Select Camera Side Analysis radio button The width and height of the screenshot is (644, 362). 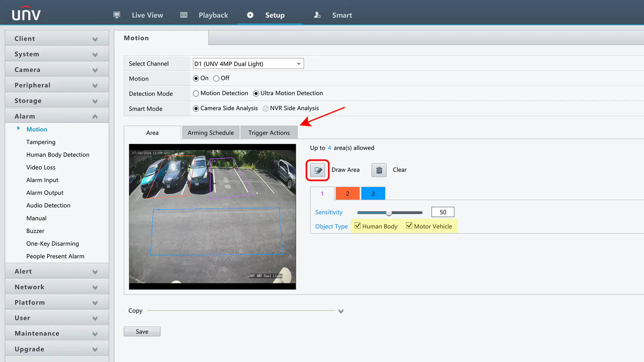[196, 108]
